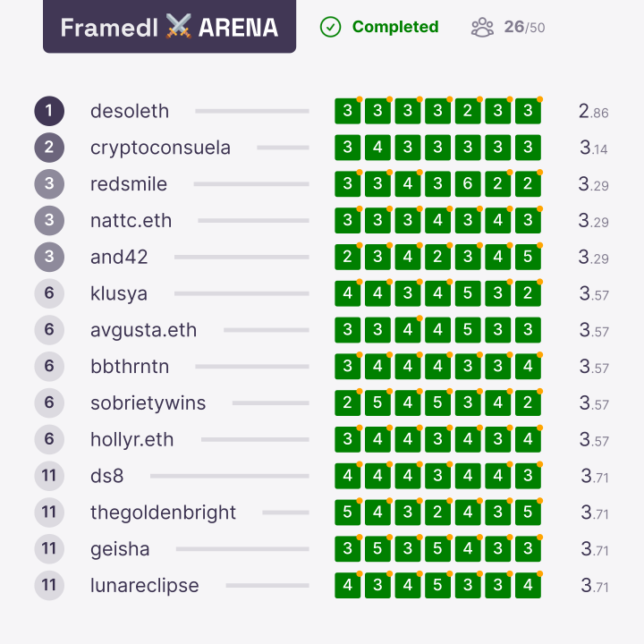Click the 26/50 participants count
The height and width of the screenshot is (644, 644).
[x=524, y=27]
